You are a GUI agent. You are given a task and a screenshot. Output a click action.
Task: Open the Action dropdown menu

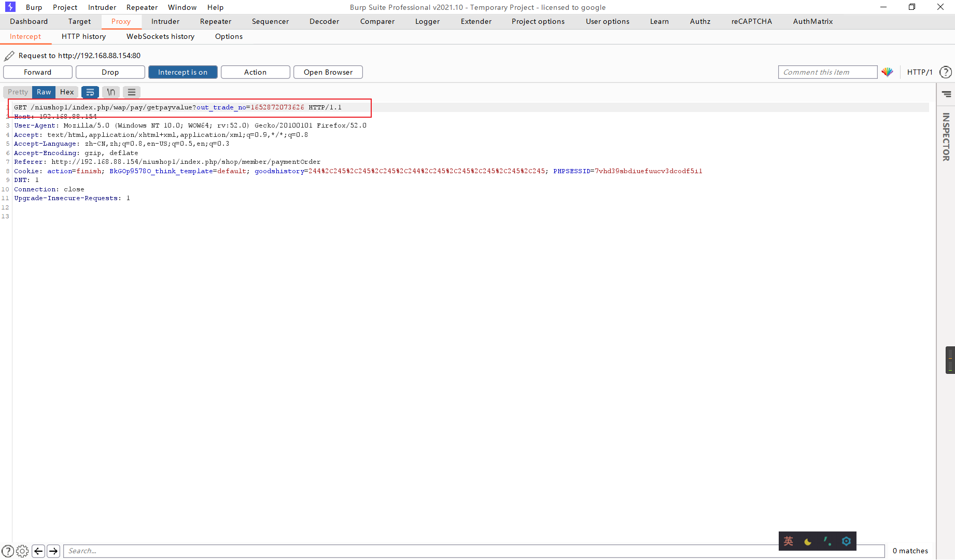pos(256,72)
